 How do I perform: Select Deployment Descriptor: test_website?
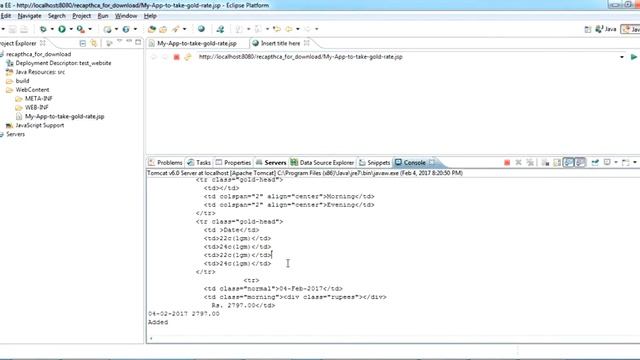click(63, 63)
